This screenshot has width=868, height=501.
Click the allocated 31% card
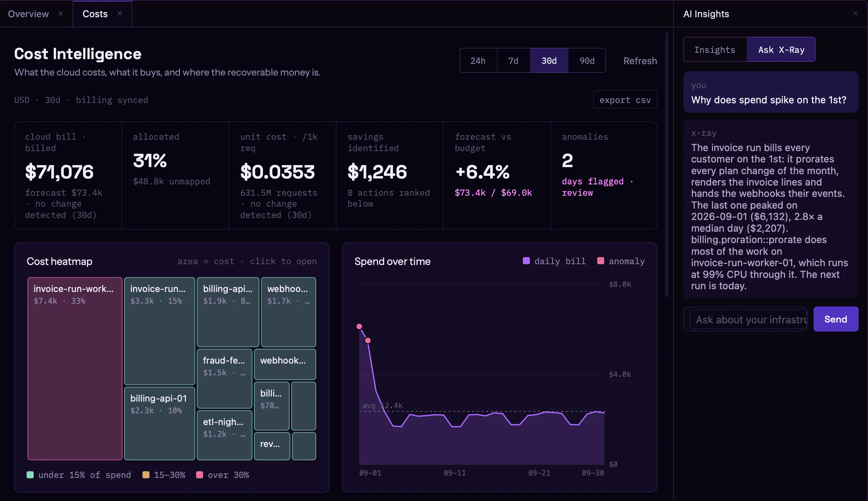point(175,175)
